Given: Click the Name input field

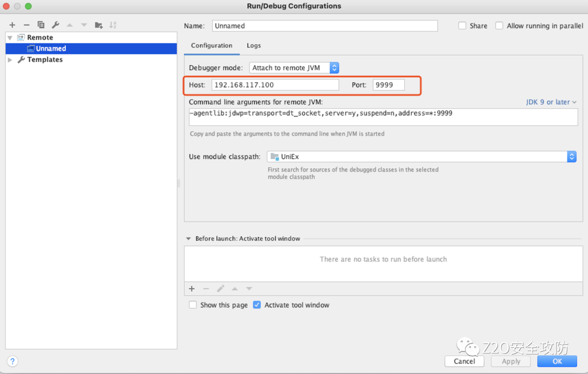Looking at the screenshot, I should click(x=324, y=26).
